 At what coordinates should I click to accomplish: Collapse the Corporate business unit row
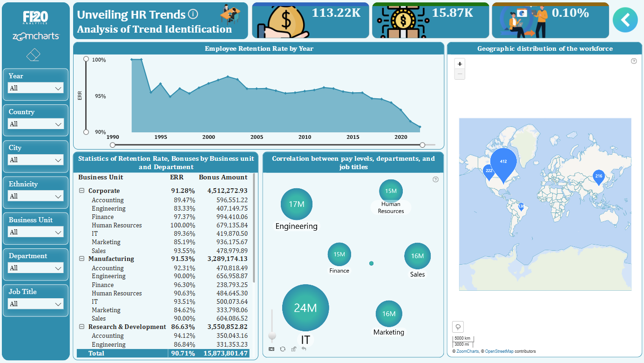coord(81,191)
